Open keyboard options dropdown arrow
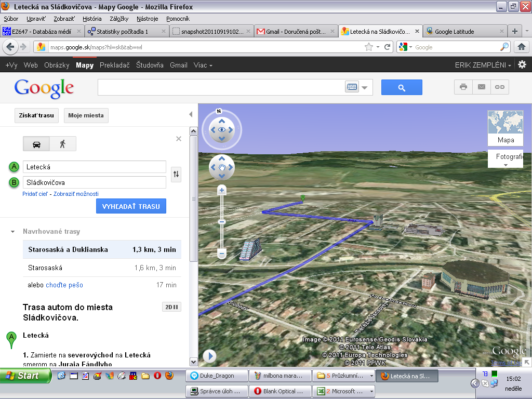The image size is (532, 399). [x=365, y=87]
